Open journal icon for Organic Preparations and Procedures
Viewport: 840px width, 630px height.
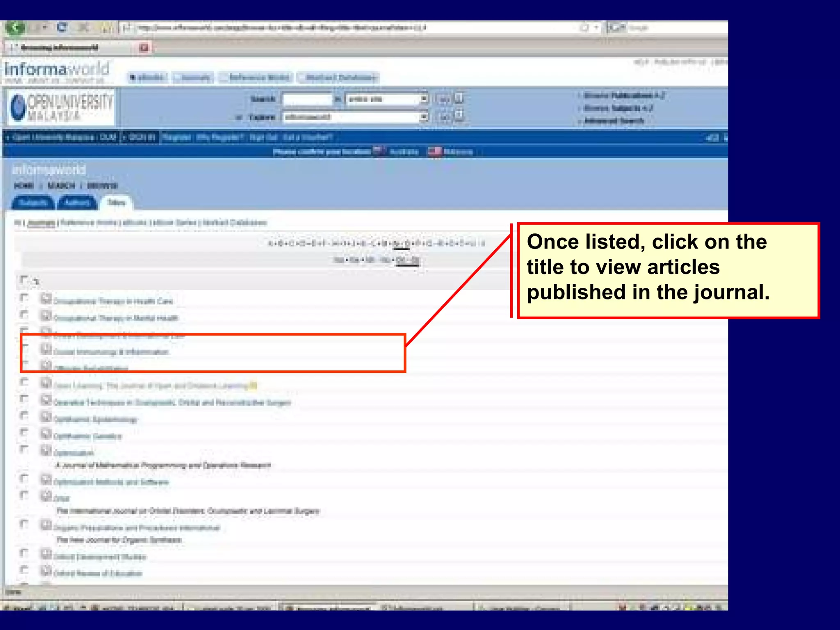tap(46, 525)
